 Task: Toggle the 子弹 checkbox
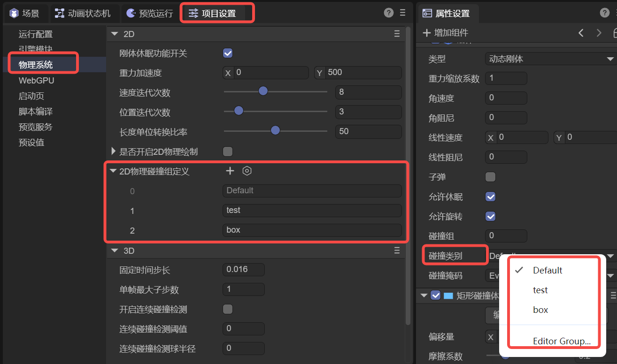click(x=491, y=177)
